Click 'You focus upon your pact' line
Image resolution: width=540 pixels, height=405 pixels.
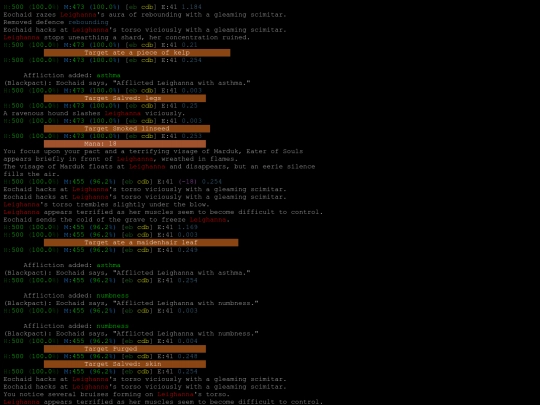(153, 151)
